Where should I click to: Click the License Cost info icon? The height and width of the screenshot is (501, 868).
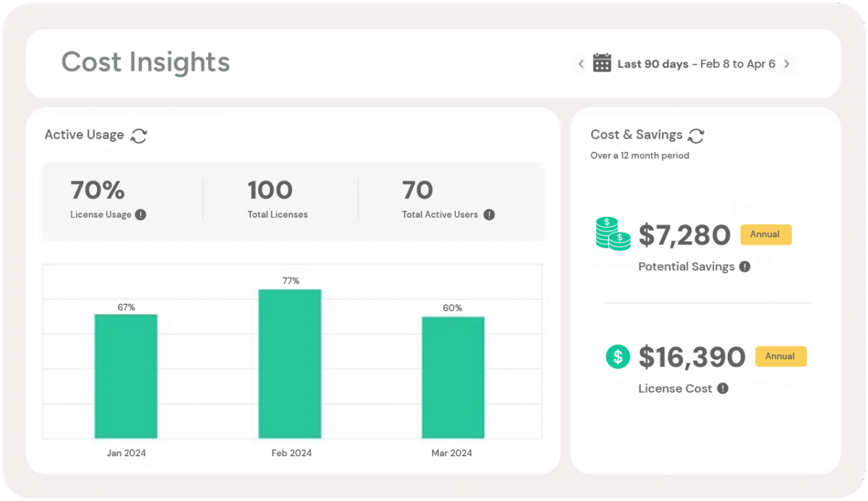(x=723, y=389)
